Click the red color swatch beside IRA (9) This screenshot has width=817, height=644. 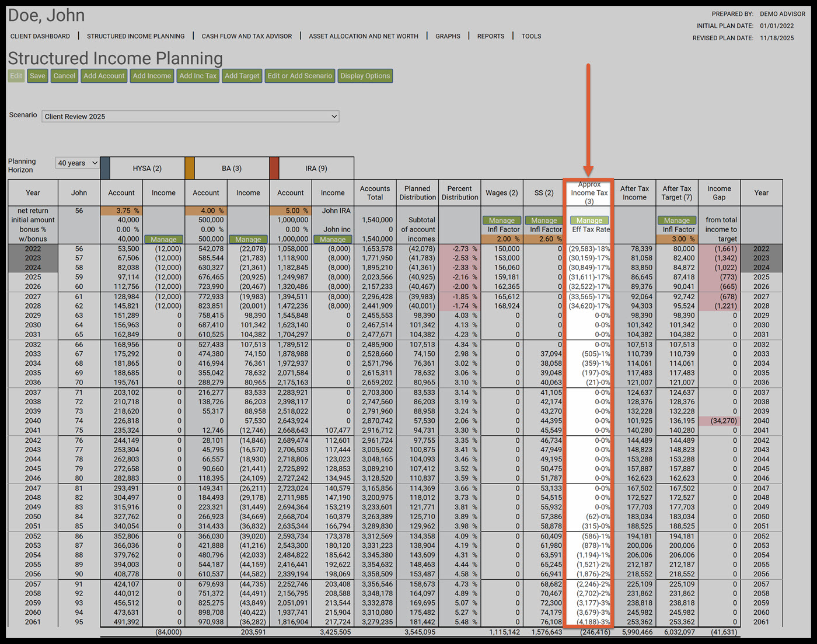pyautogui.click(x=274, y=168)
